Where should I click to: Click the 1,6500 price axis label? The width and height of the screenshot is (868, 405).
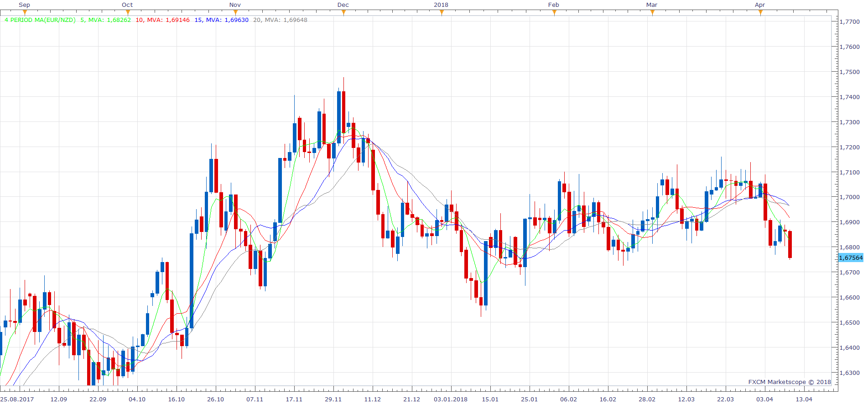pos(849,322)
